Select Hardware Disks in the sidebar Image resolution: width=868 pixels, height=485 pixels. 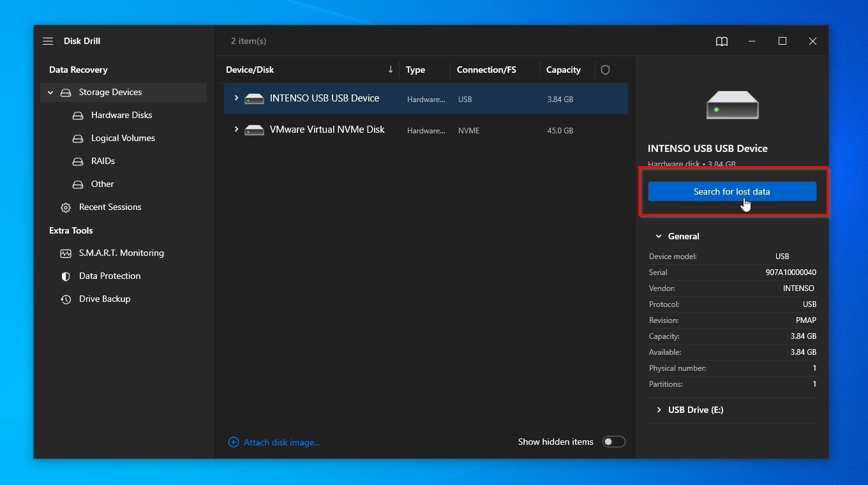coord(121,115)
